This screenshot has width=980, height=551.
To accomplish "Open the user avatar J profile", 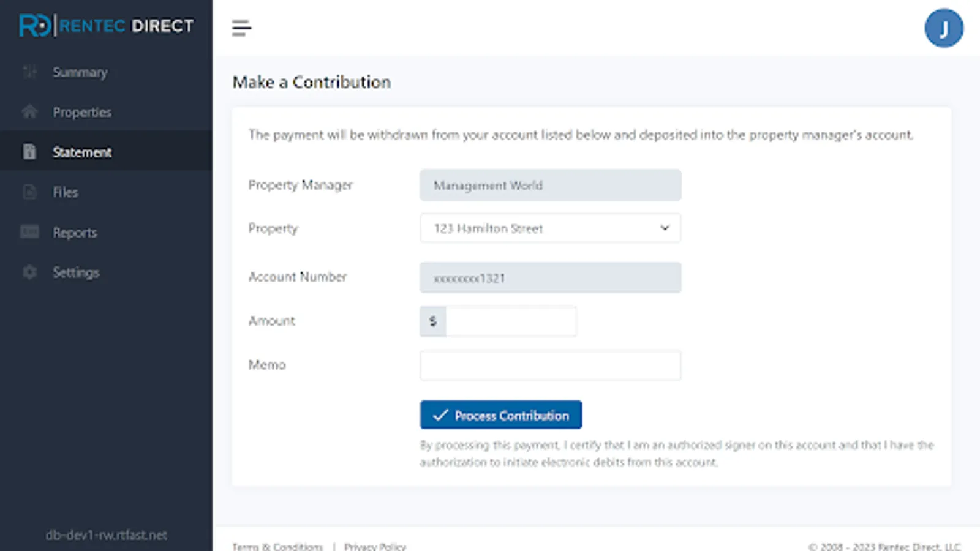I will (943, 28).
